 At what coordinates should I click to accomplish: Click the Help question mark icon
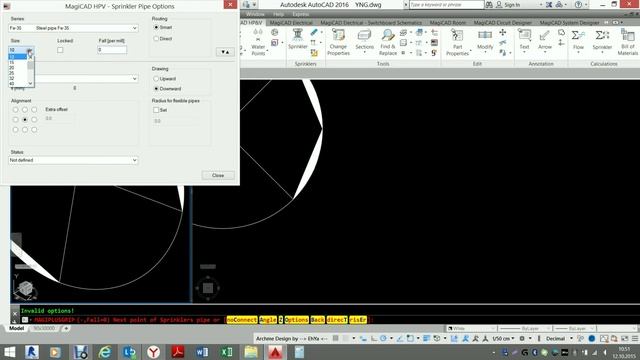click(578, 5)
